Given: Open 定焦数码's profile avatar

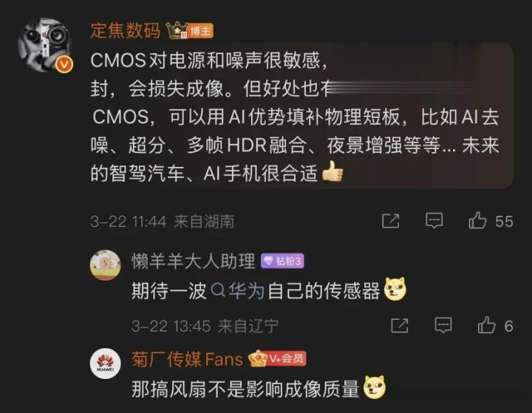Looking at the screenshot, I should point(45,45).
